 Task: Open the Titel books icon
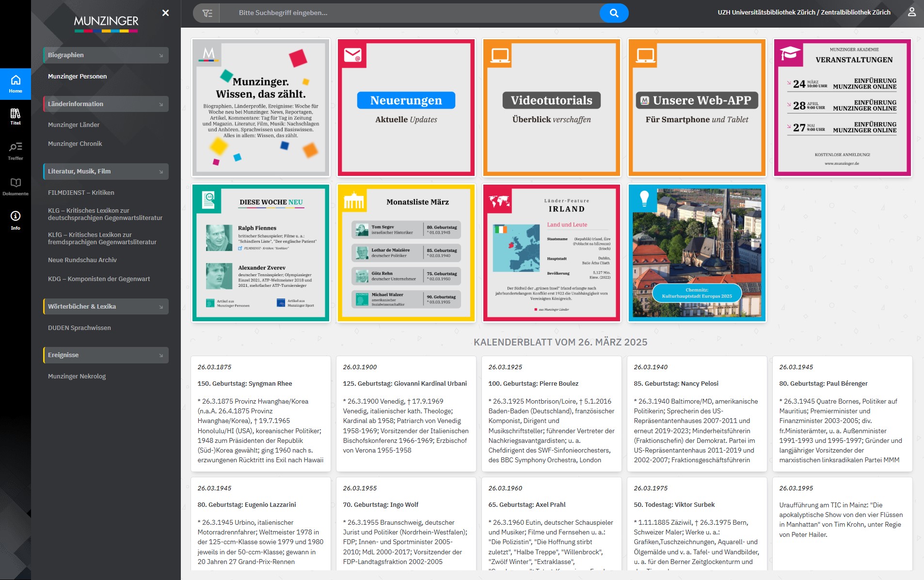pos(16,116)
